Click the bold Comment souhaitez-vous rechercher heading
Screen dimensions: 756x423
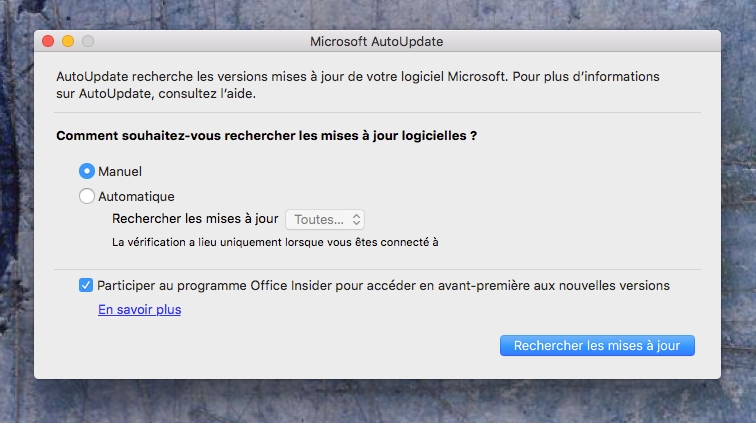[x=267, y=136]
